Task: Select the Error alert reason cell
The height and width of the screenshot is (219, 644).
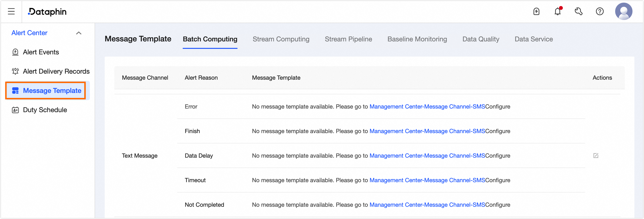Action: pos(191,107)
